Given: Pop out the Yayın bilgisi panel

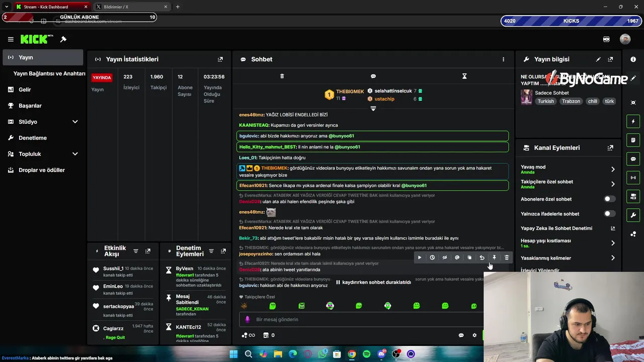Looking at the screenshot, I should [610, 59].
